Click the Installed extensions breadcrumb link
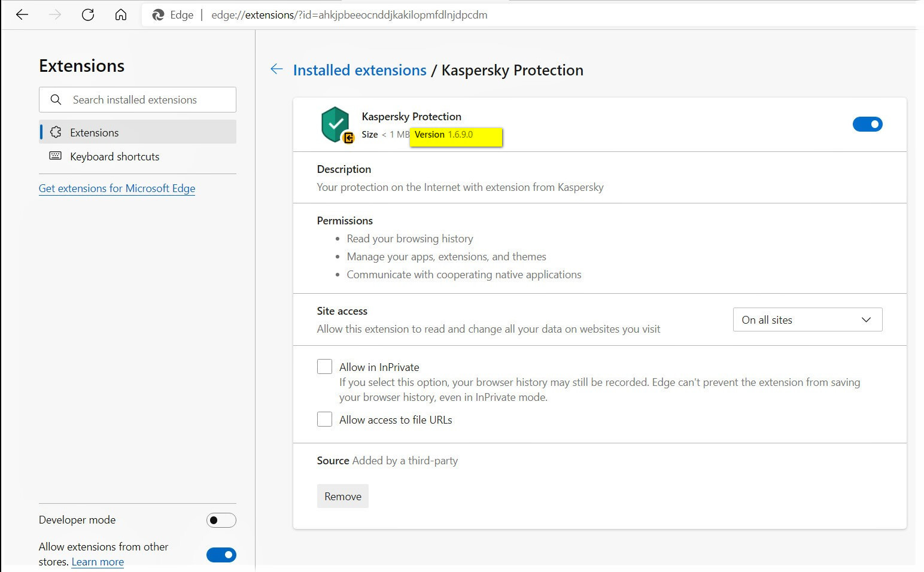This screenshot has height=572, width=924. [360, 70]
